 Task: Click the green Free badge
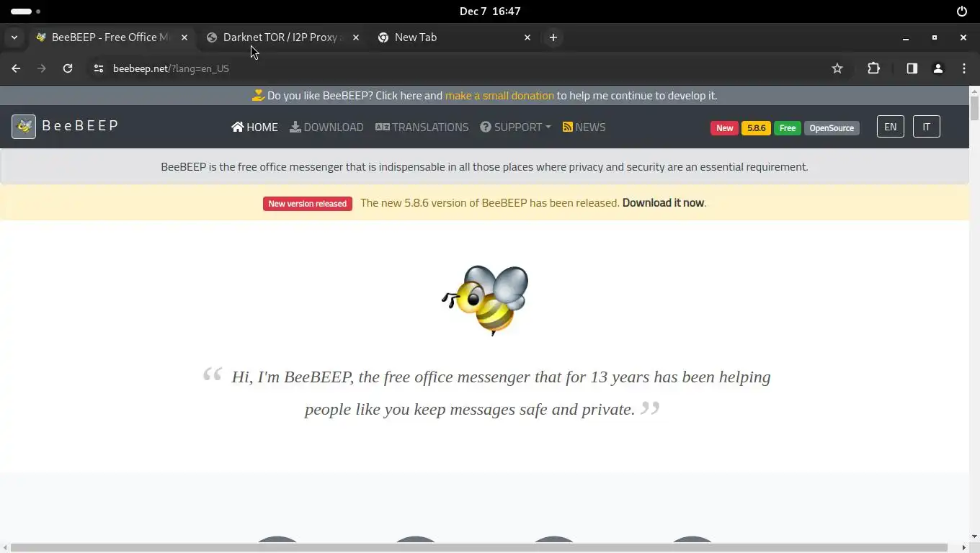pyautogui.click(x=788, y=128)
